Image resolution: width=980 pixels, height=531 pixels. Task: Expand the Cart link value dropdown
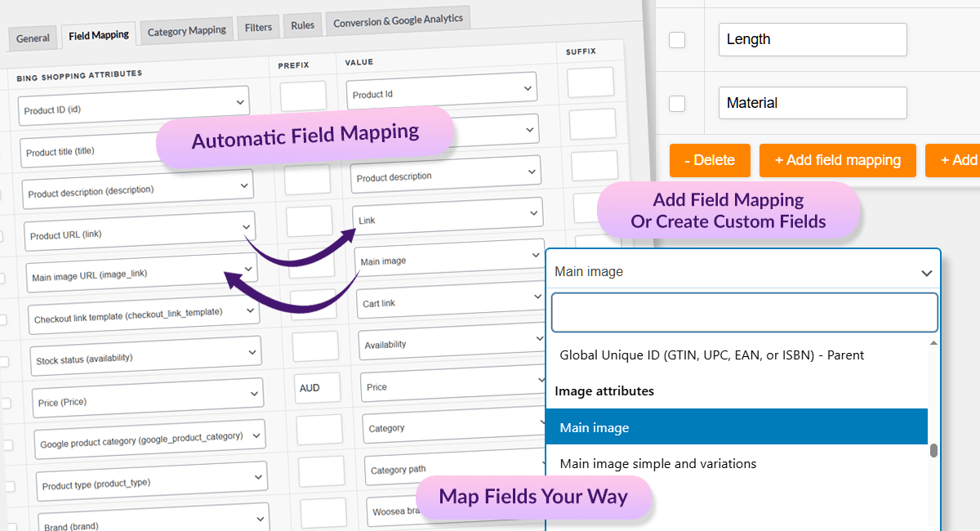tap(452, 301)
